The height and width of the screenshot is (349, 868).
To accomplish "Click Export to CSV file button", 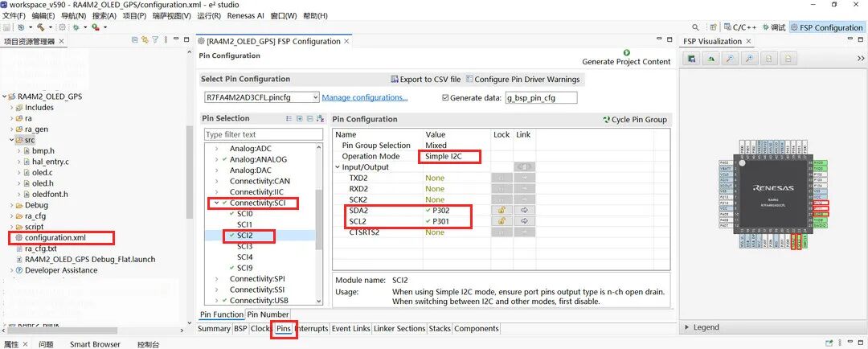I will point(425,80).
